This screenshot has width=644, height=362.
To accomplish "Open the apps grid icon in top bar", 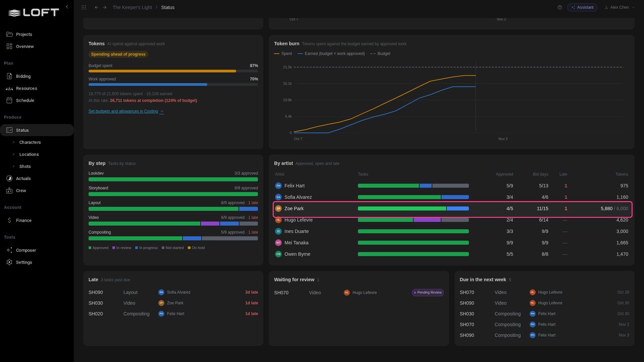I will [84, 8].
